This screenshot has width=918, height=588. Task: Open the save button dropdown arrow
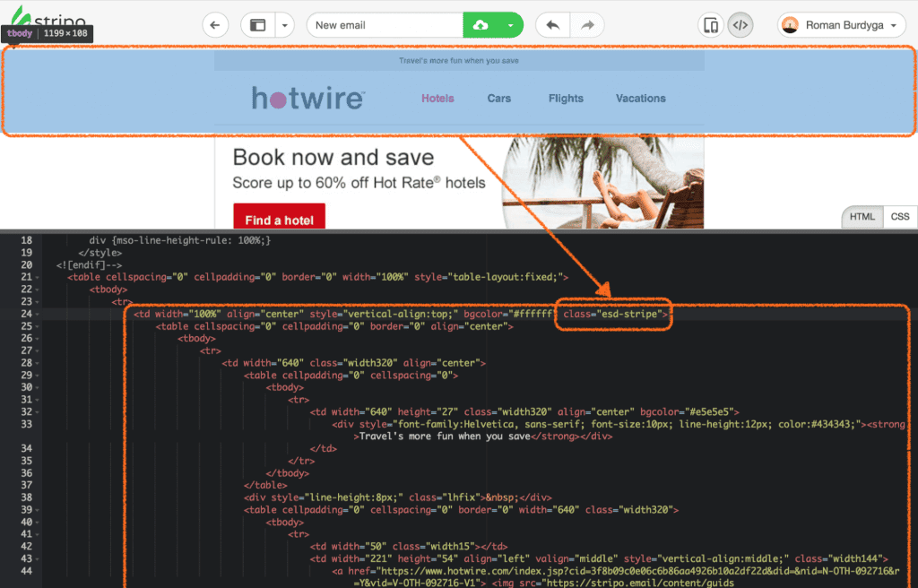[511, 24]
